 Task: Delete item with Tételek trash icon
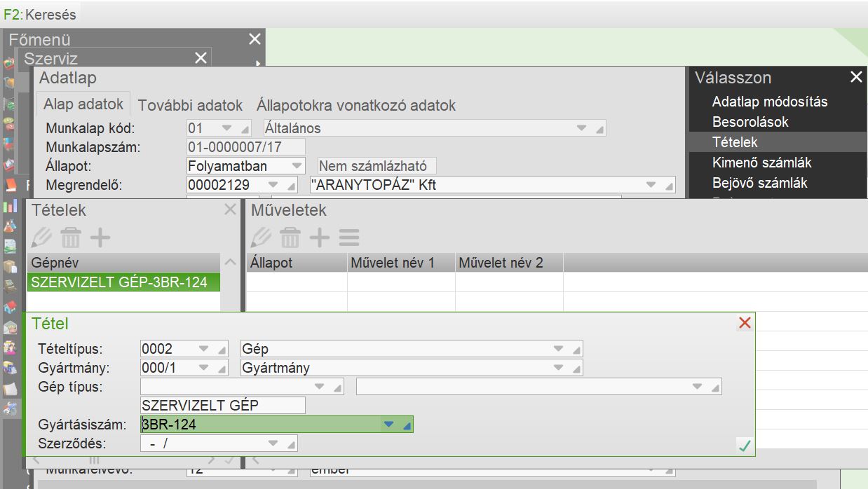[x=70, y=237]
